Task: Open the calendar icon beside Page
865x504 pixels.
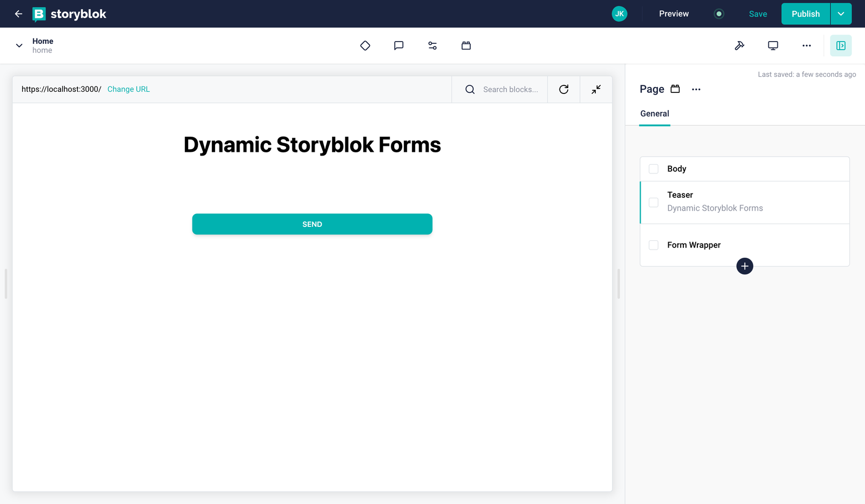Action: point(675,89)
